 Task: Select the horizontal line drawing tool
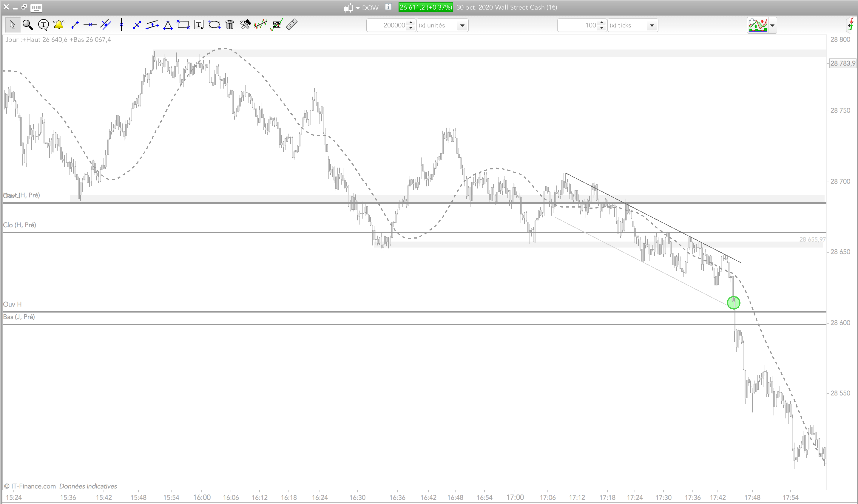(x=90, y=25)
